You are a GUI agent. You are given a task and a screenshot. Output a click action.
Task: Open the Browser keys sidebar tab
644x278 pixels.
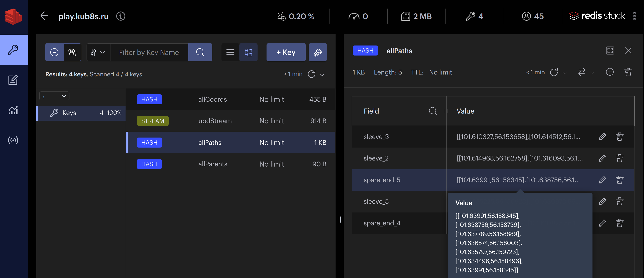click(14, 49)
